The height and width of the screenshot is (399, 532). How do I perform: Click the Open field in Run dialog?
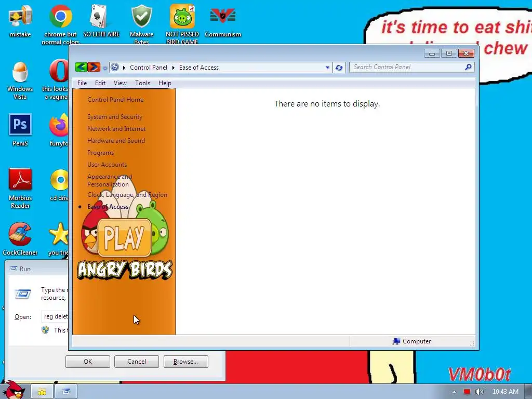pos(55,316)
